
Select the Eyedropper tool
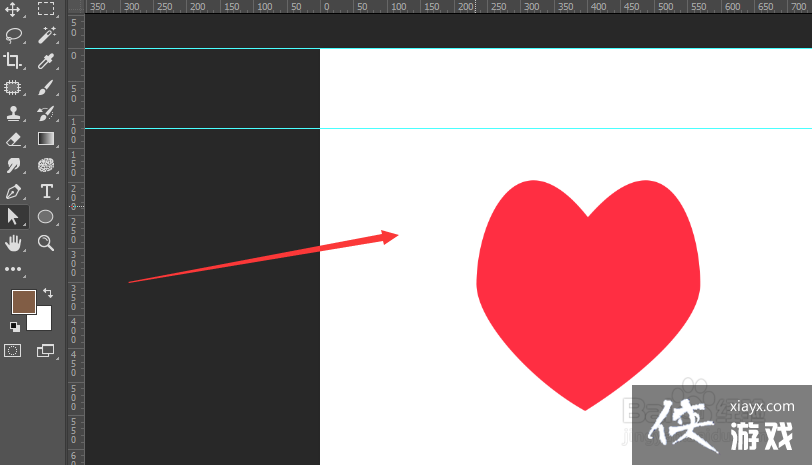45,61
